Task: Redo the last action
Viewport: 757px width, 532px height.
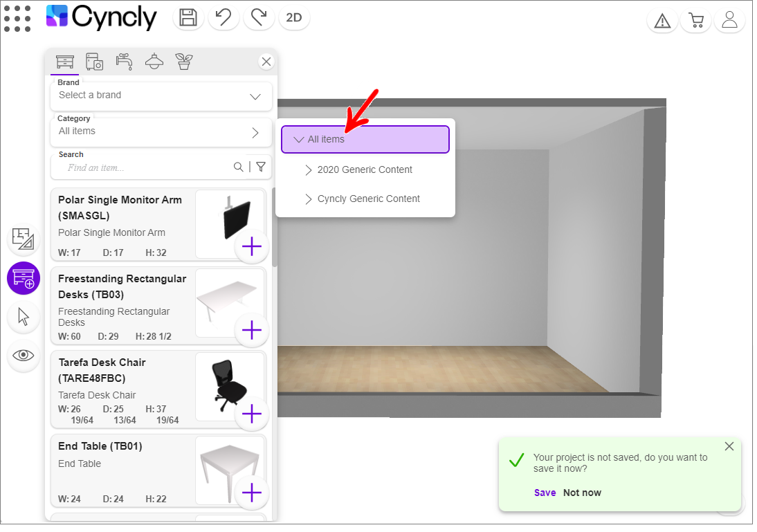Action: point(259,18)
